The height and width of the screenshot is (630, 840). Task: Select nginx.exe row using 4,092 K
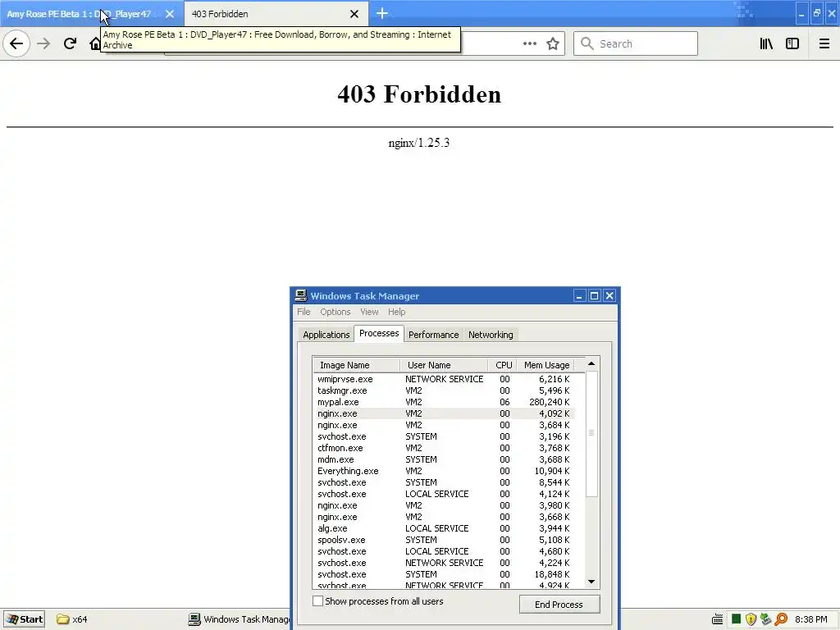[x=444, y=413]
